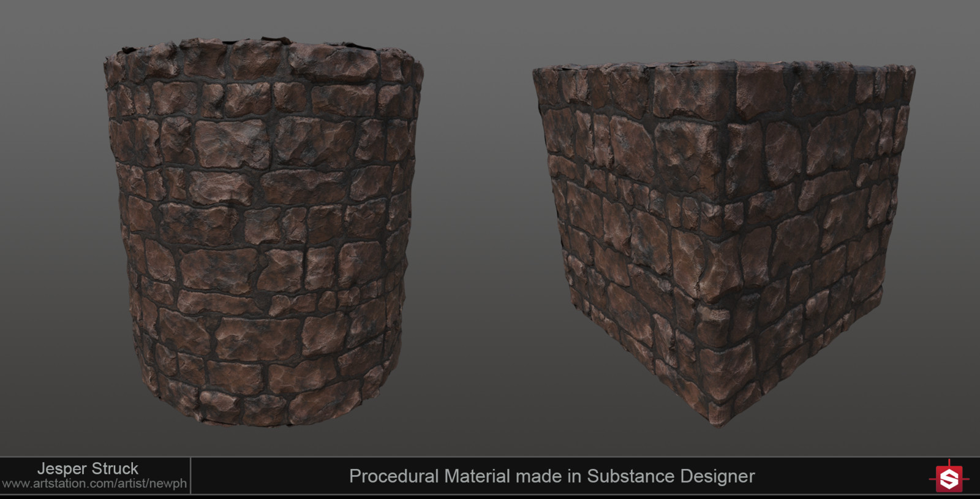Click the cylindrical stone wall render
Image resolution: width=980 pixels, height=499 pixels.
click(263, 232)
